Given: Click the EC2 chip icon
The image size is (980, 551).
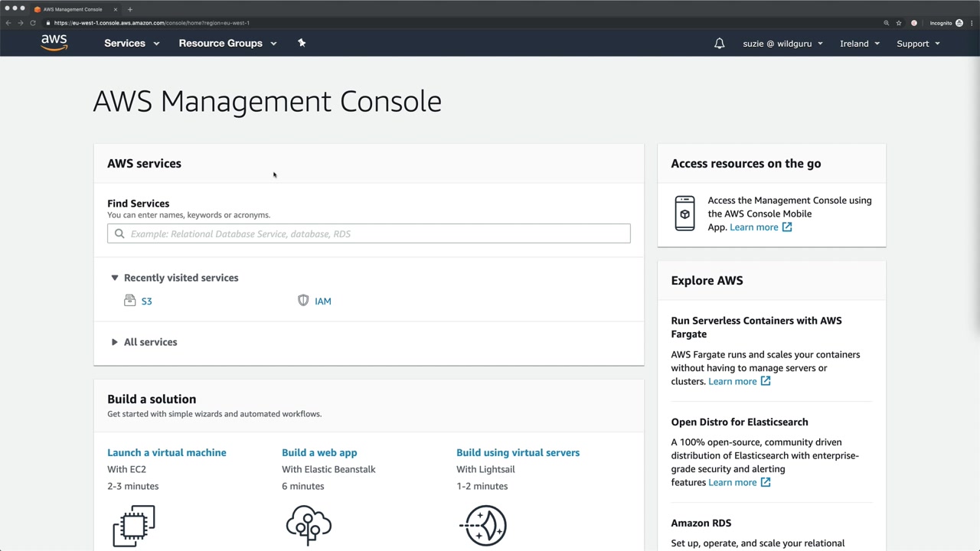Looking at the screenshot, I should tap(134, 525).
